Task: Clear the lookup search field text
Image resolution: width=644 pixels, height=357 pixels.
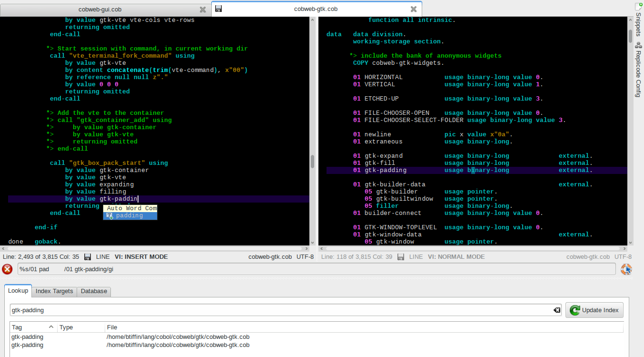Action: click(556, 310)
